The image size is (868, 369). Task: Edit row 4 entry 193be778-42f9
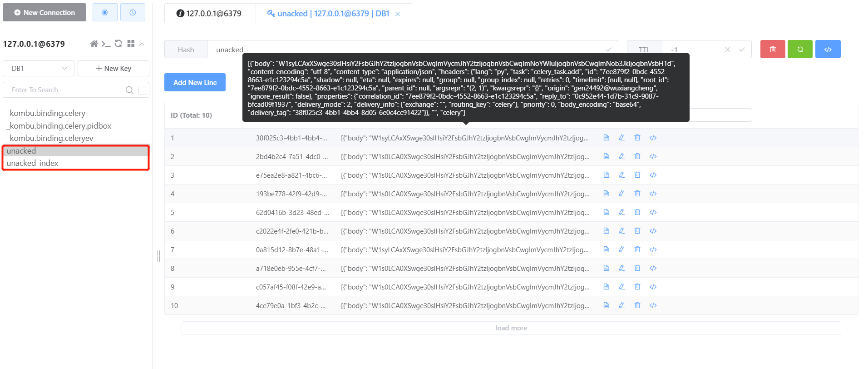click(622, 194)
